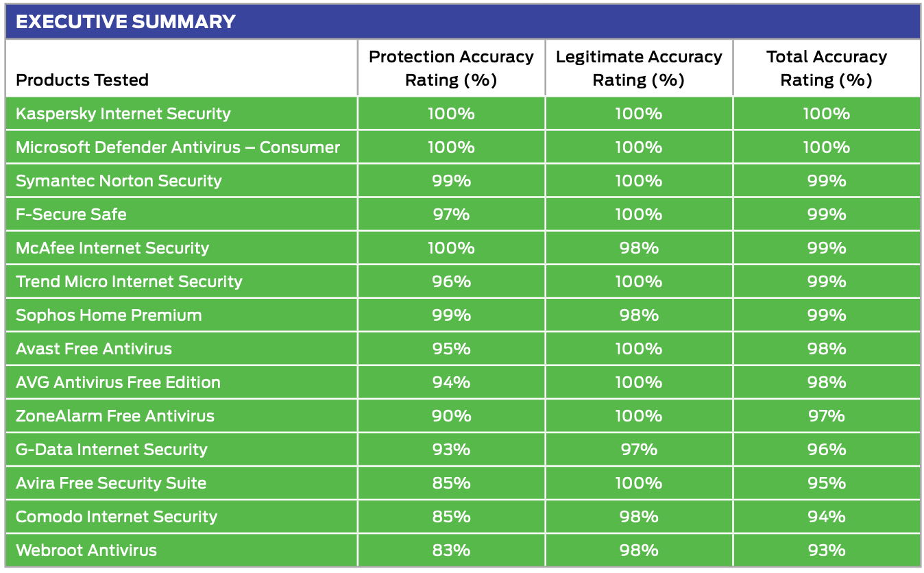This screenshot has width=924, height=573.
Task: Select the Kaspersky Internet Security row name
Action: point(123,114)
